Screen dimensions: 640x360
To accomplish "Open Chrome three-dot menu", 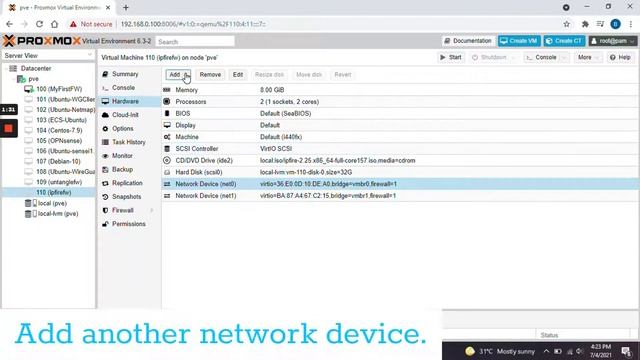I will point(631,24).
